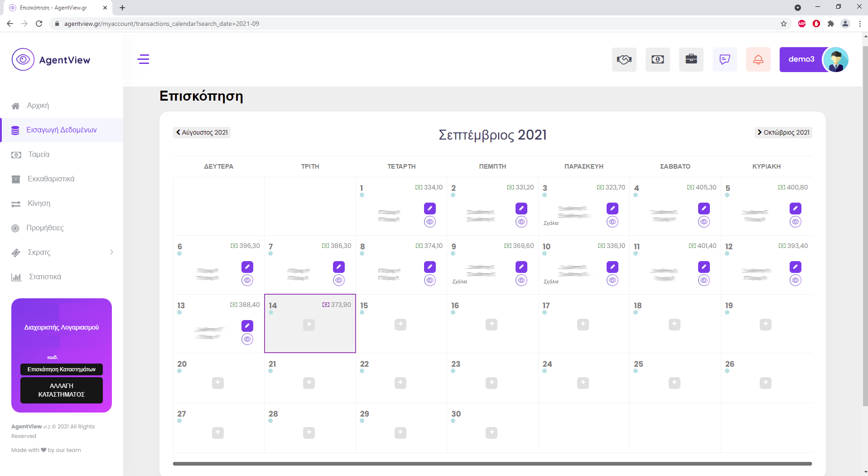Screen dimensions: 868x476
Task: Click the ΑΛΛΑΓΗ ΚΑΤΑΣΤΗΜΑΤΟΣ button
Action: point(62,390)
